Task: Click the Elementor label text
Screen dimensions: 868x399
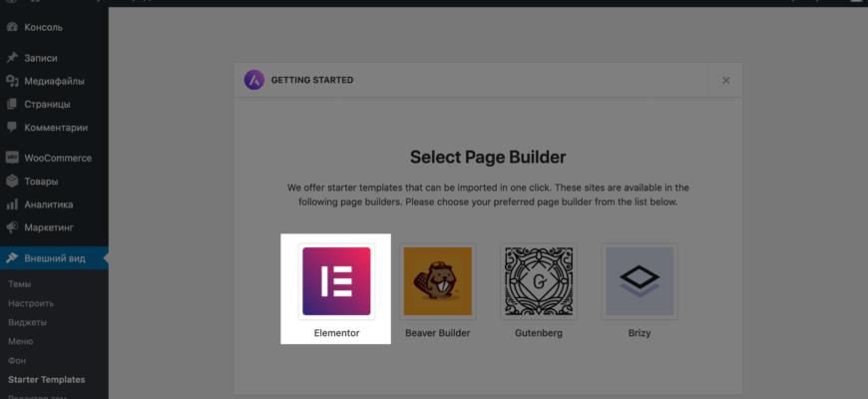Action: (x=336, y=333)
